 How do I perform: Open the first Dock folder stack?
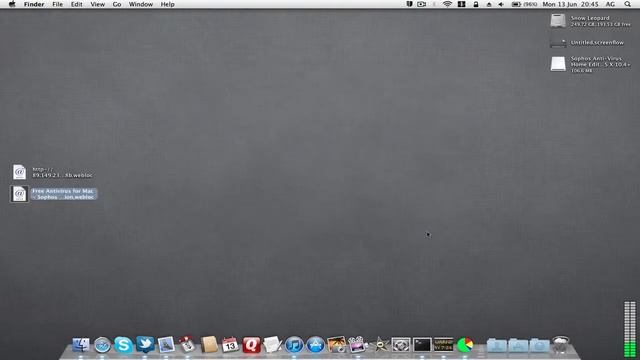coord(497,345)
